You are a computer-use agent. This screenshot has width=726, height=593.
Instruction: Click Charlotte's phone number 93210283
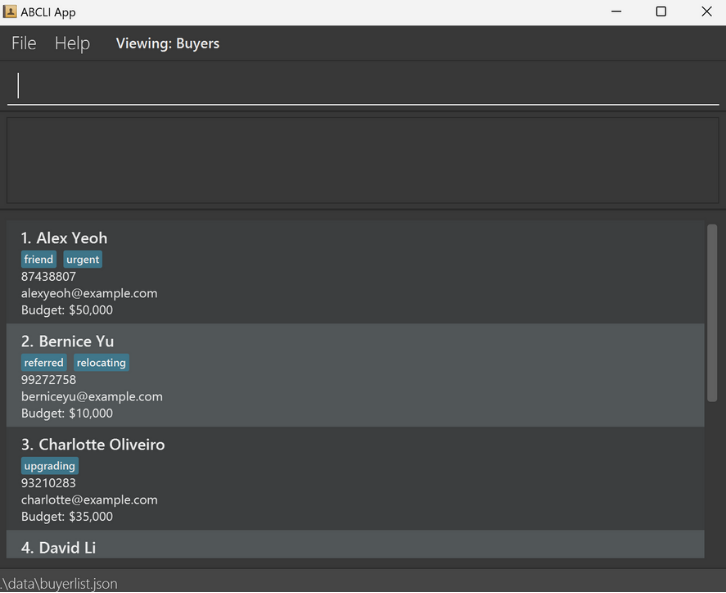48,483
